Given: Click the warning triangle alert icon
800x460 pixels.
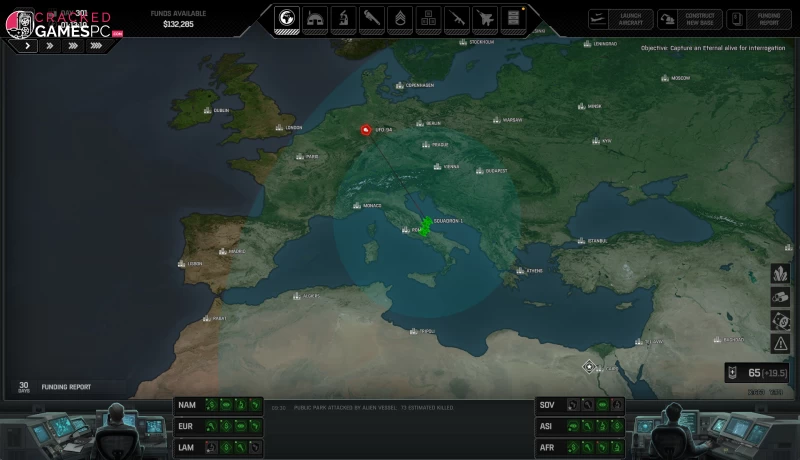Looking at the screenshot, I should [780, 343].
